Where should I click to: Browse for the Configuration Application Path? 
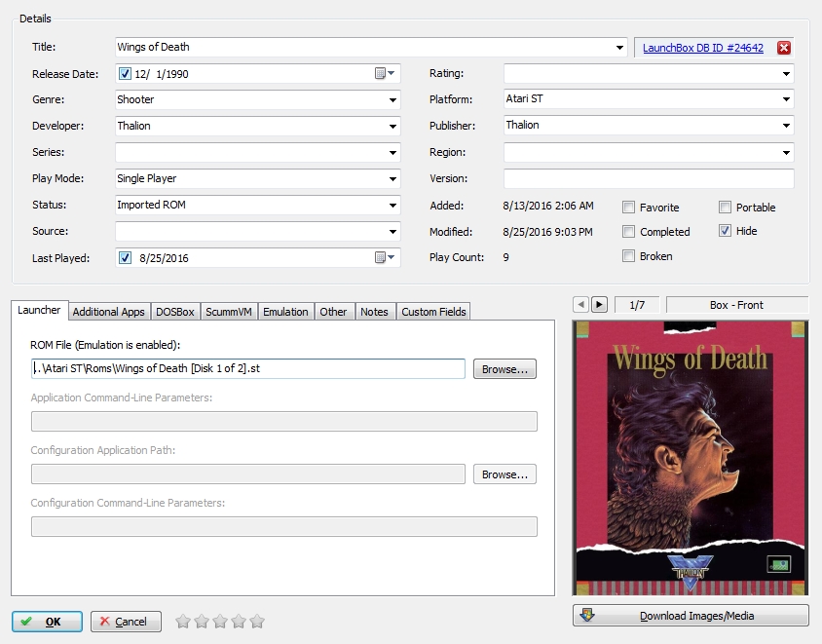pyautogui.click(x=504, y=474)
